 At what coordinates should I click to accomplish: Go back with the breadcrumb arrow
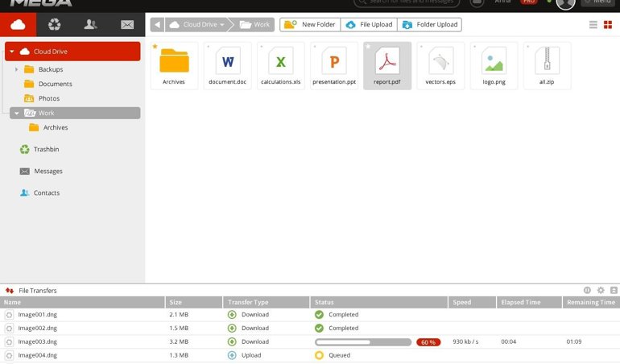pos(157,24)
